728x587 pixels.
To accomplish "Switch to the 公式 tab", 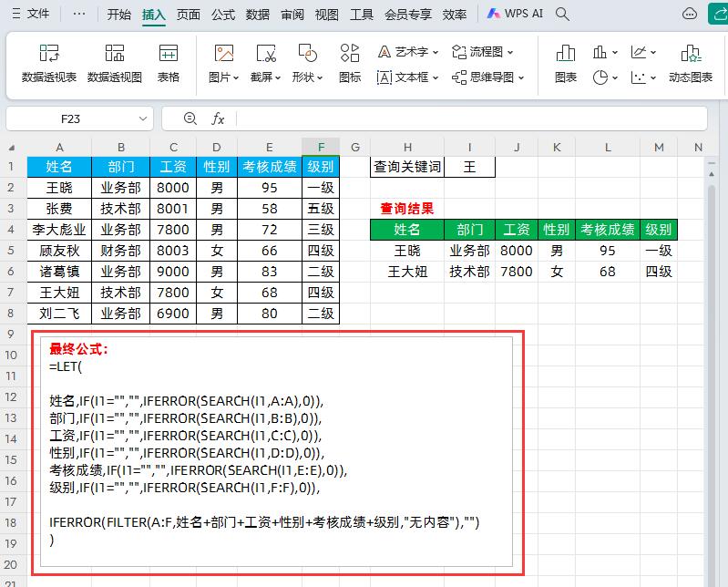I will pyautogui.click(x=223, y=15).
